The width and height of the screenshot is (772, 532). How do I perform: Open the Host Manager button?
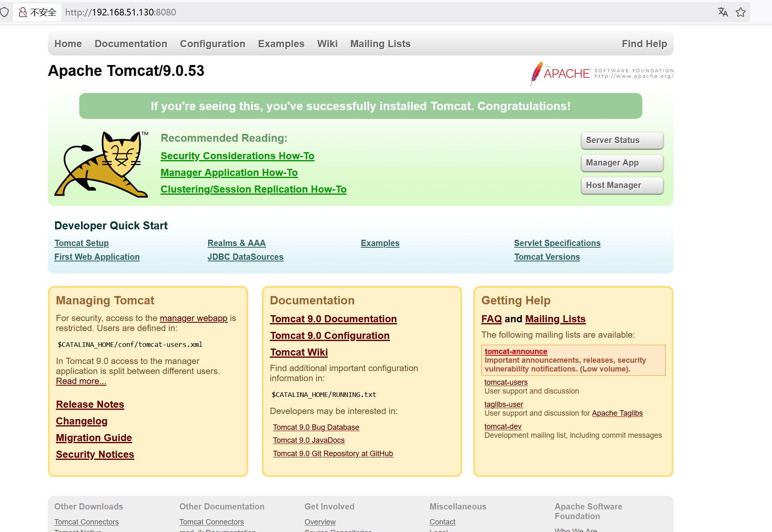[x=622, y=185]
